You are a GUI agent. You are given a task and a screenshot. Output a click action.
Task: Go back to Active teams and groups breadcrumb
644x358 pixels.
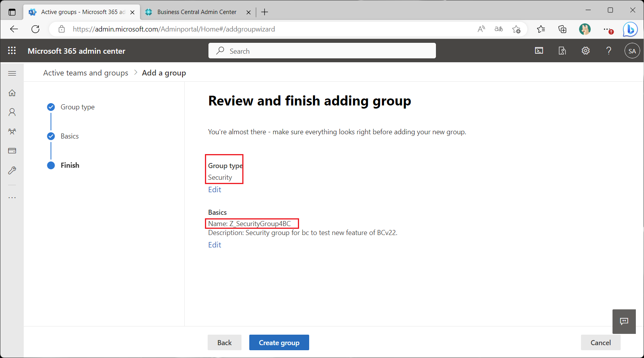tap(86, 73)
